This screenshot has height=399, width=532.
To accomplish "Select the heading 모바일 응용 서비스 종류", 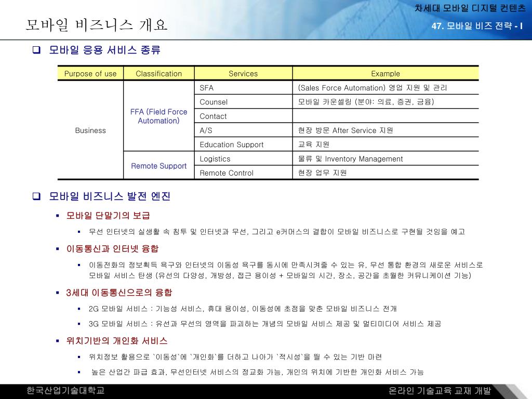I will tap(104, 50).
